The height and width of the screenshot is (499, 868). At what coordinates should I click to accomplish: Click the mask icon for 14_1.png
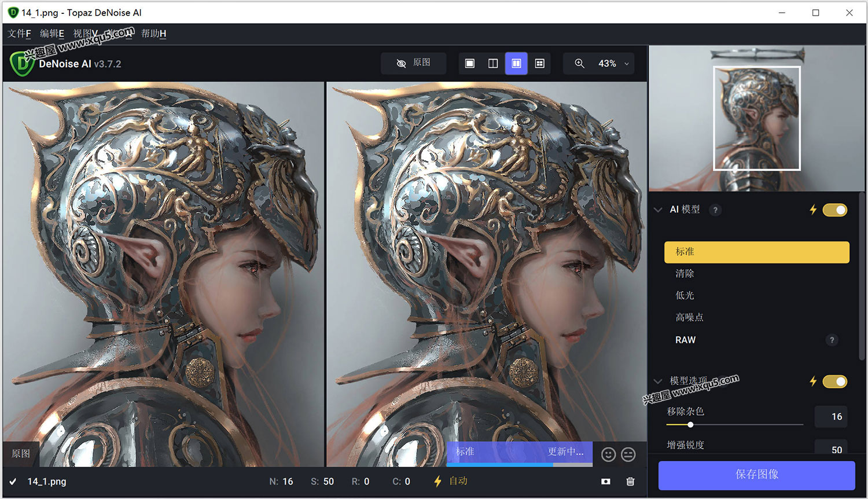point(605,481)
